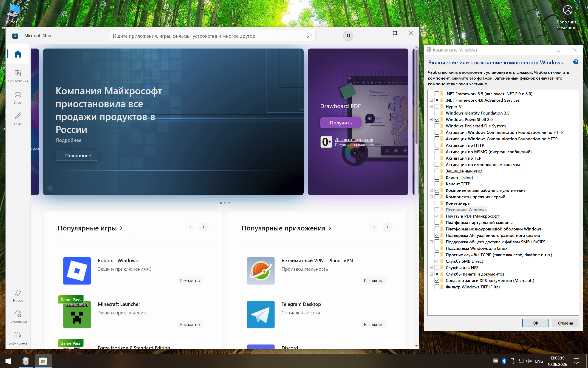Uncheck Печать в PDF (Майкрософт)
The height and width of the screenshot is (368, 588).
(x=437, y=216)
